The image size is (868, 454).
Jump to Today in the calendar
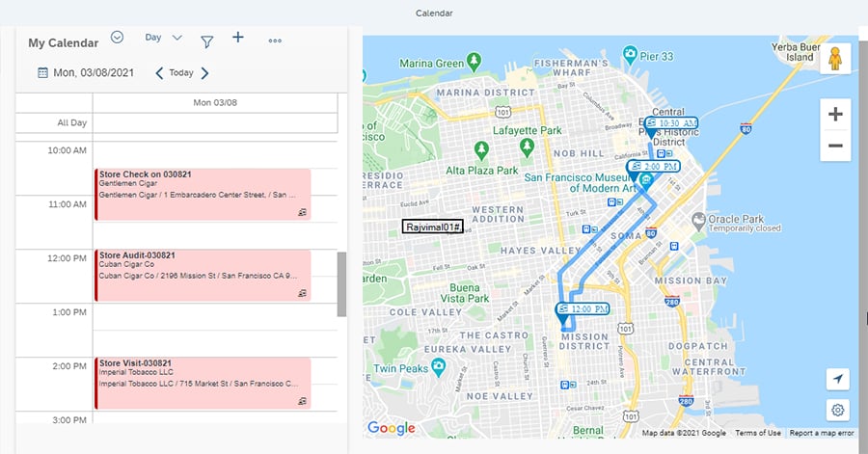pyautogui.click(x=181, y=73)
